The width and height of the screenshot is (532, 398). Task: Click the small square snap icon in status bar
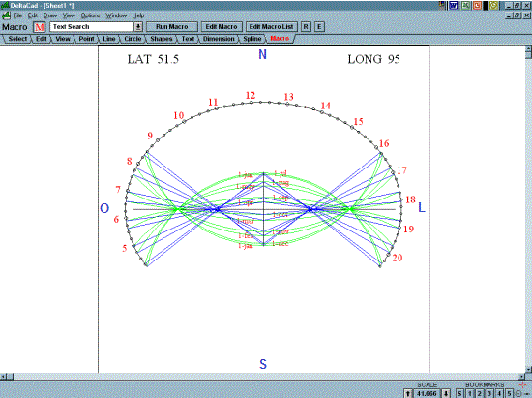[x=518, y=394]
